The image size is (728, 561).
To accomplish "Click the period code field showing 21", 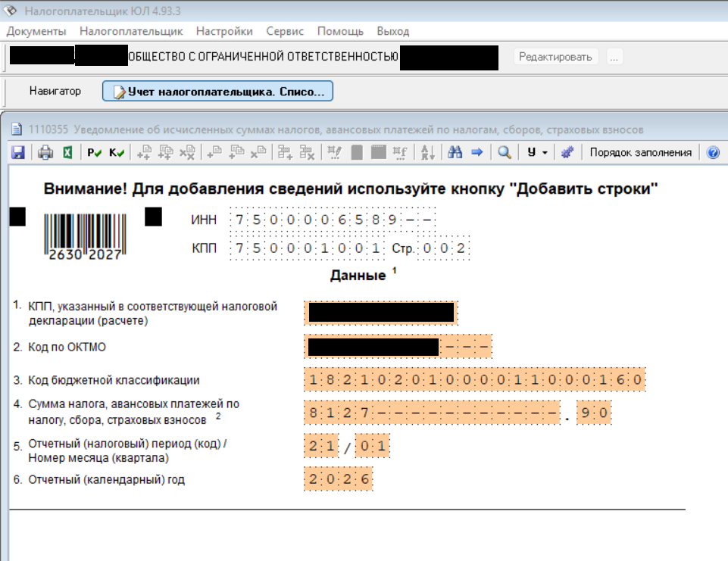I will (321, 446).
